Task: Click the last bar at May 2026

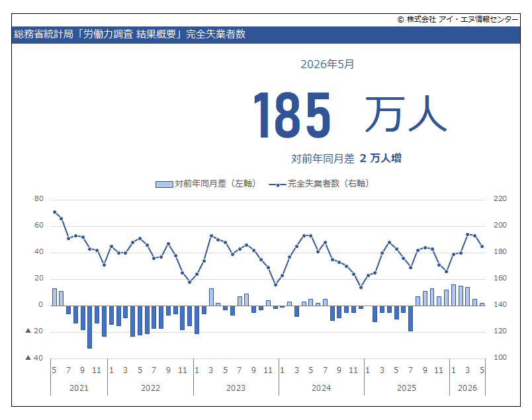Action: coord(482,305)
